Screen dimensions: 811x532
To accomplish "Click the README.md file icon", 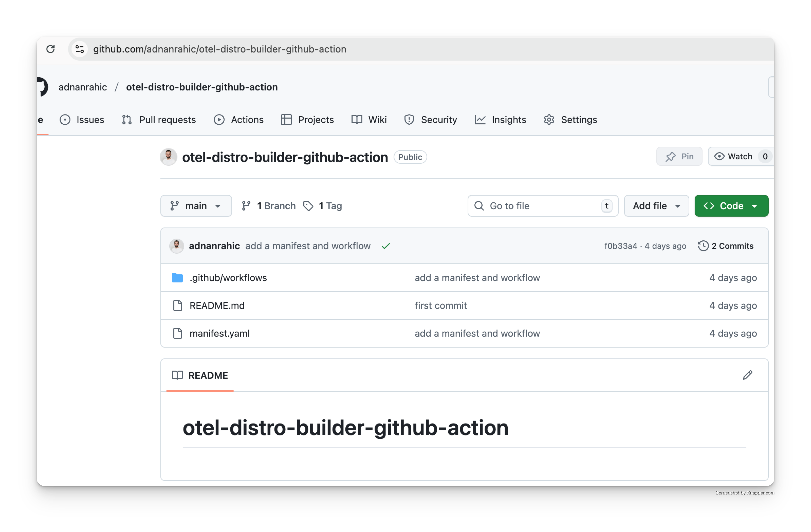I will coord(177,305).
